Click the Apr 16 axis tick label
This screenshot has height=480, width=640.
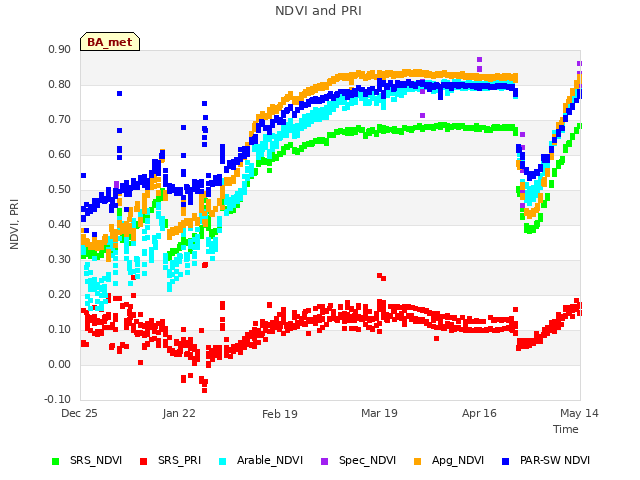479,413
